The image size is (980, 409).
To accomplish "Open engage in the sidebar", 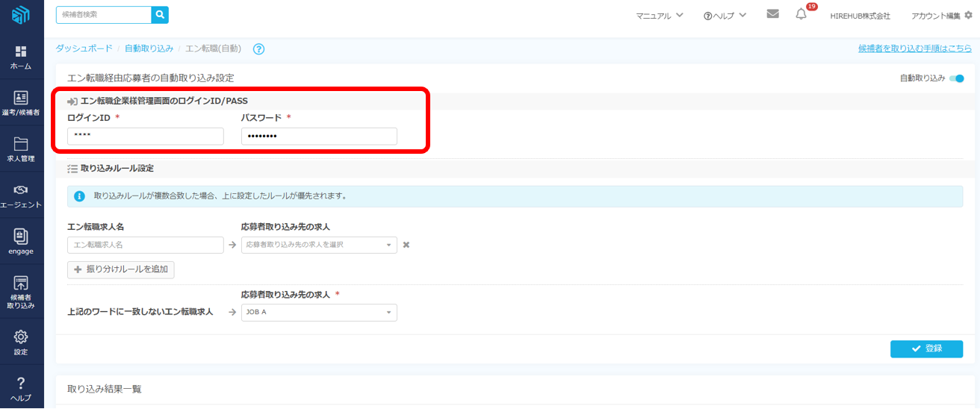I will pos(21,242).
